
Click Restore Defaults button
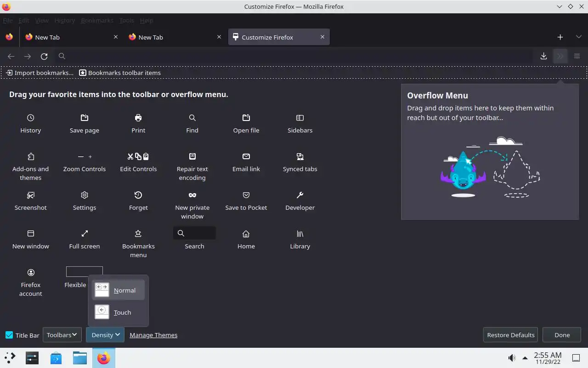pyautogui.click(x=511, y=335)
